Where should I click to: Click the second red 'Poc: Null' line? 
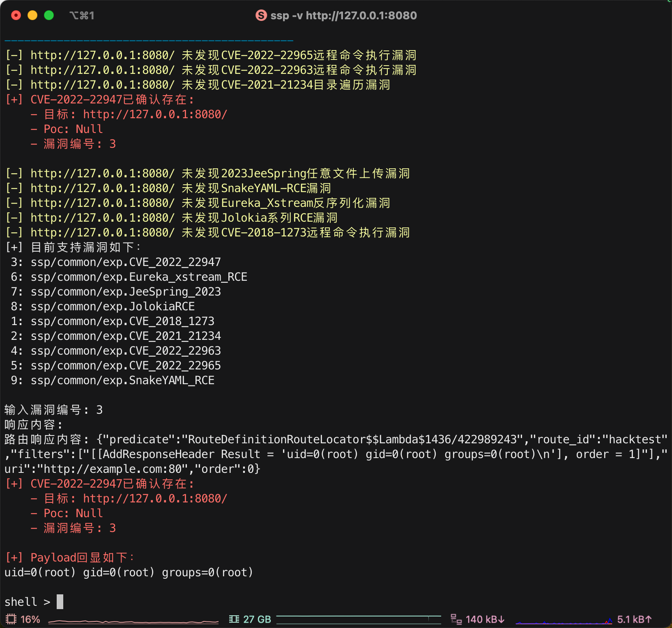[67, 513]
